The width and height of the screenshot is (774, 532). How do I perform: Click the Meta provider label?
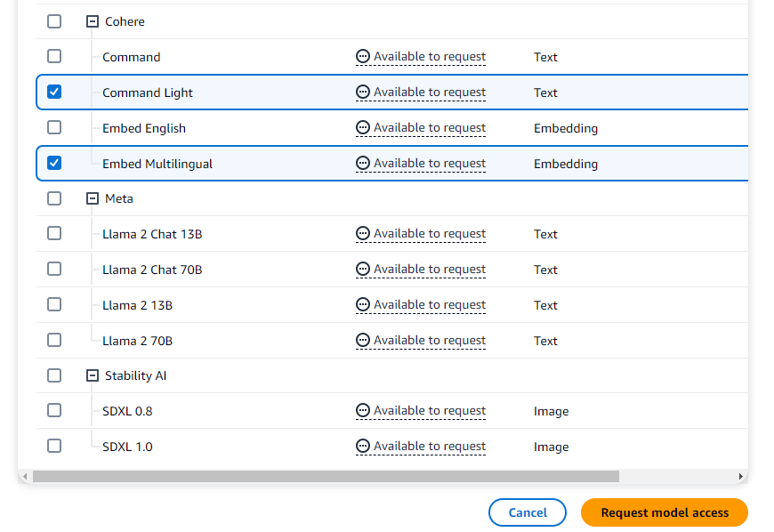click(x=119, y=199)
